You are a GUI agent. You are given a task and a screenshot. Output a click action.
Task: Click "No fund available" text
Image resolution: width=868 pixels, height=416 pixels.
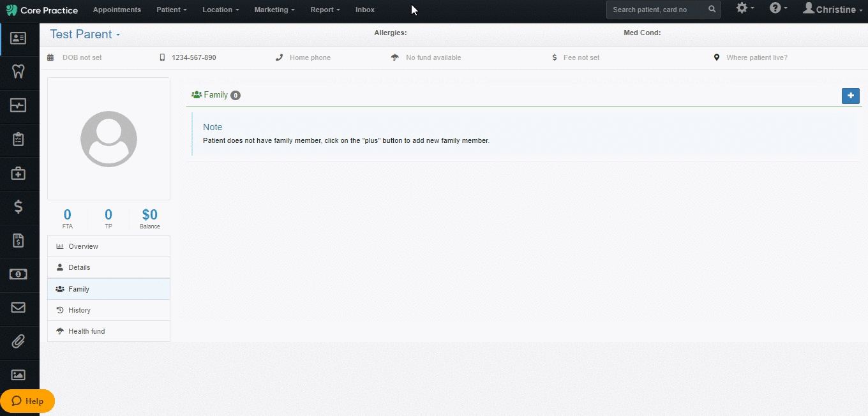click(433, 57)
